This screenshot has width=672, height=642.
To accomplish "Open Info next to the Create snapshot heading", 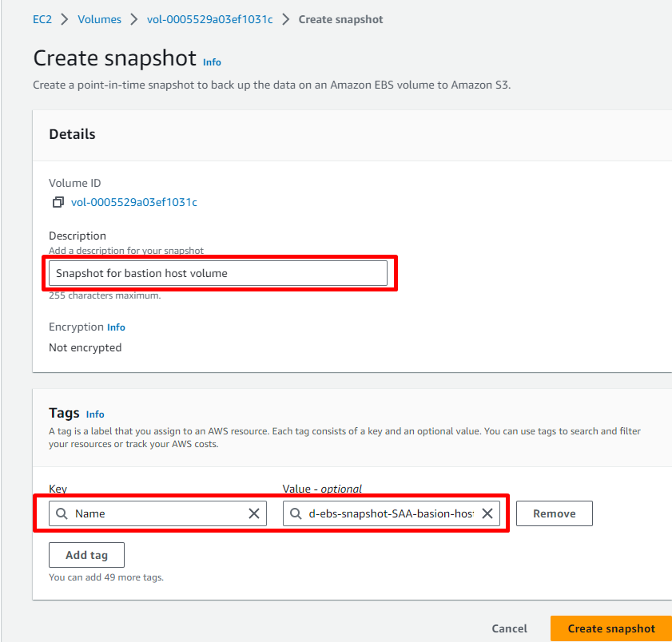I will (212, 62).
